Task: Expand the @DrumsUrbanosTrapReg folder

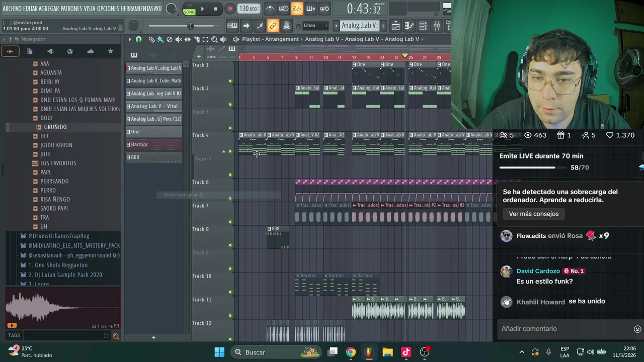Action: point(58,235)
